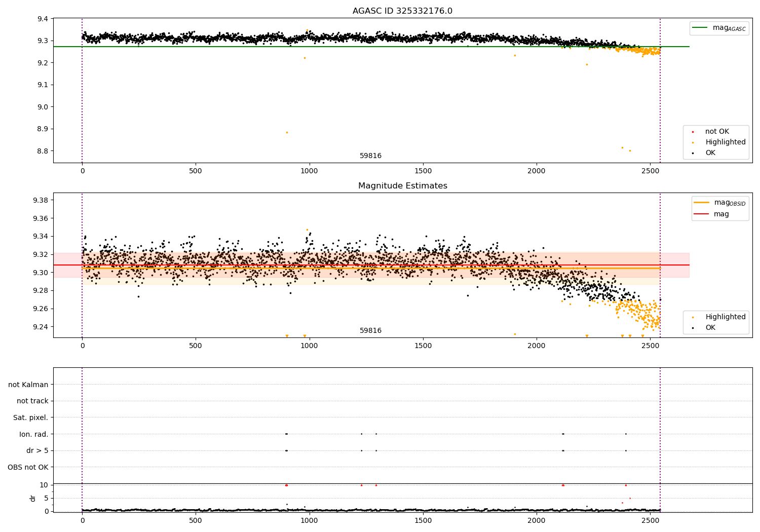Click the 'dr' y-axis label
The image size is (760, 532).
click(33, 498)
